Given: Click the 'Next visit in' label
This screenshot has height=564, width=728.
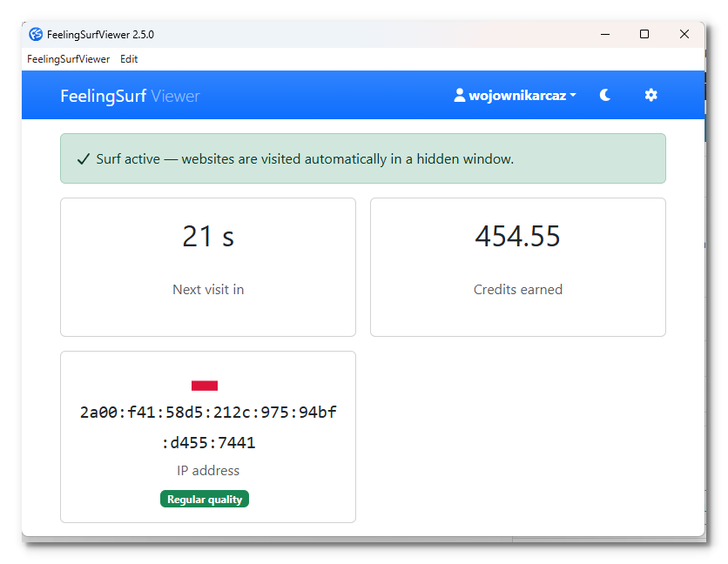Looking at the screenshot, I should point(208,290).
